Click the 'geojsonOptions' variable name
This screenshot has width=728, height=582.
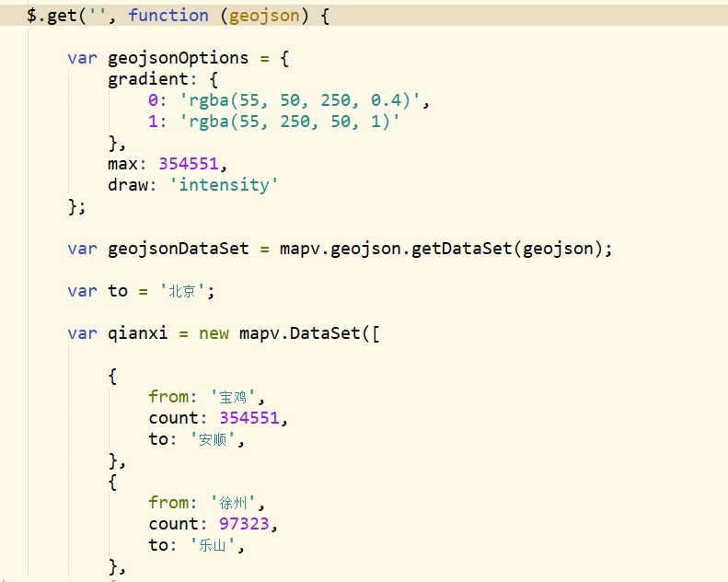(179, 58)
